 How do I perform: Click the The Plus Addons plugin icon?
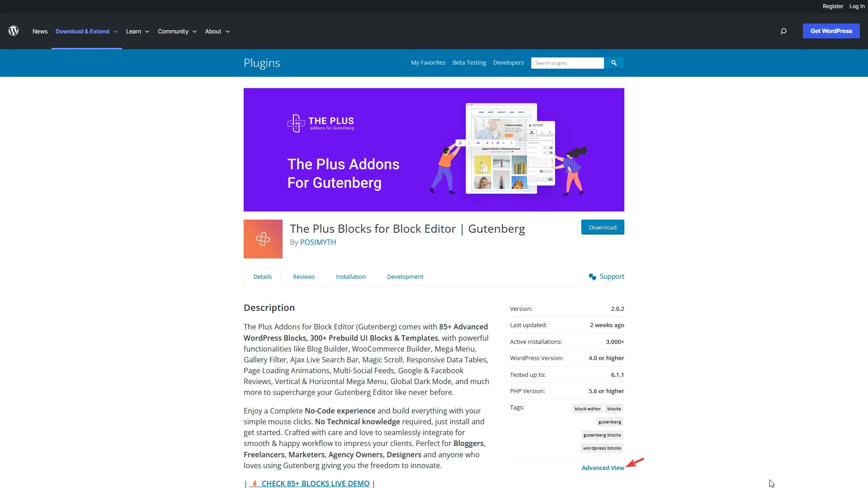coord(262,238)
